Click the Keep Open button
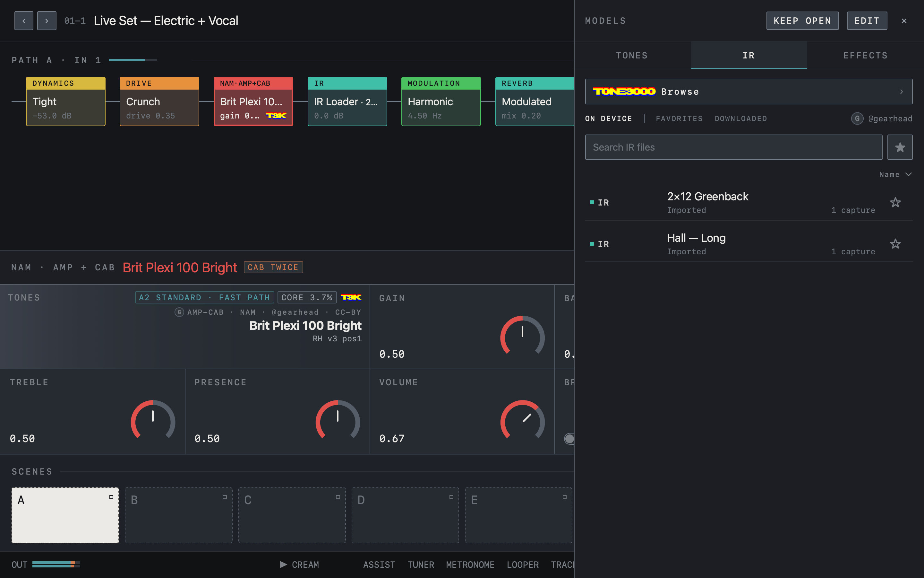Viewport: 924px width, 578px height. click(x=802, y=21)
